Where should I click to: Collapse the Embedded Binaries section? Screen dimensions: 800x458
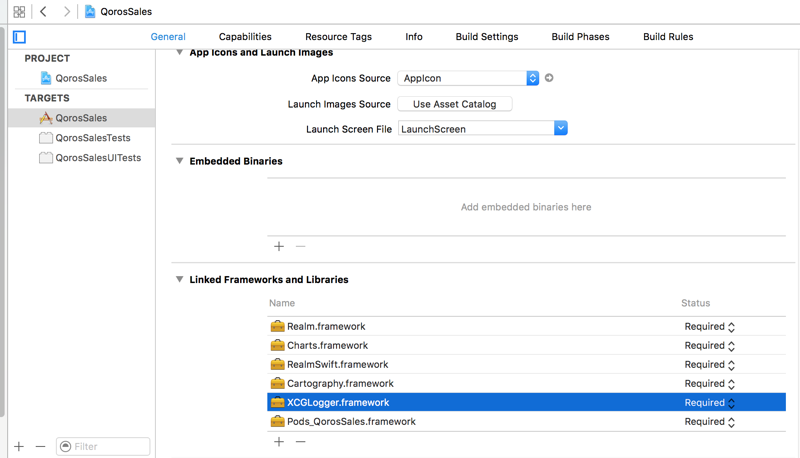click(x=180, y=161)
